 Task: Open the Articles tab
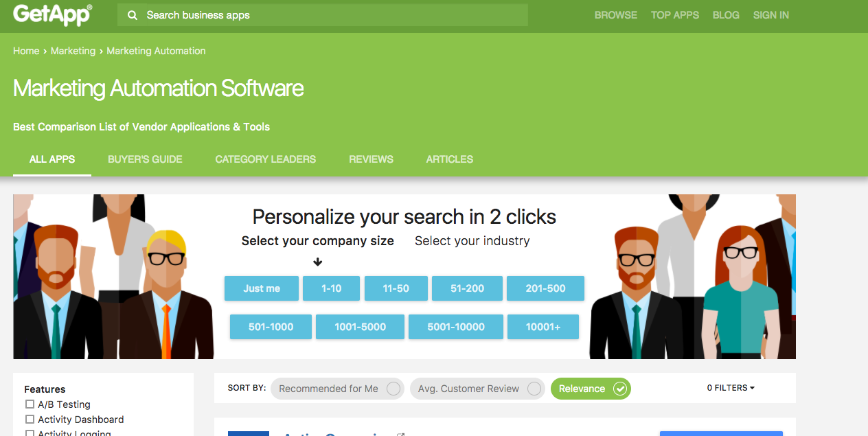click(450, 159)
